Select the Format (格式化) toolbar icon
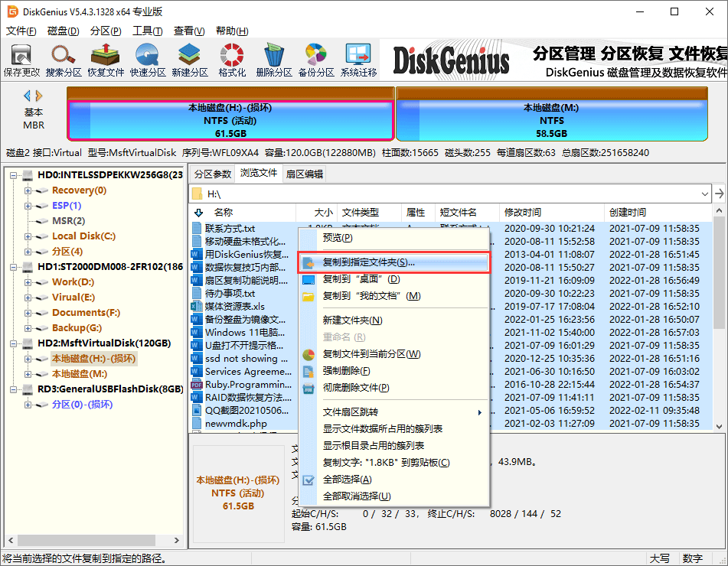728x566 pixels. [x=232, y=60]
